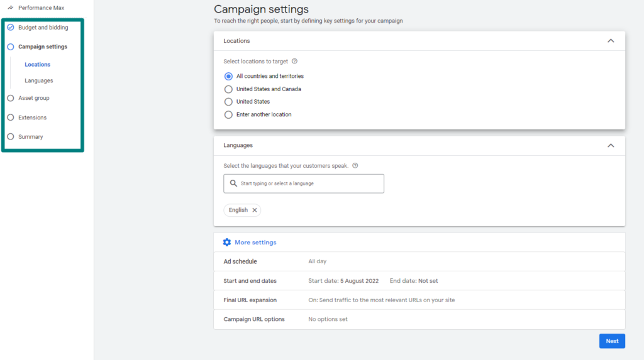
Task: Click help icon next to languages prompt
Action: click(x=355, y=165)
